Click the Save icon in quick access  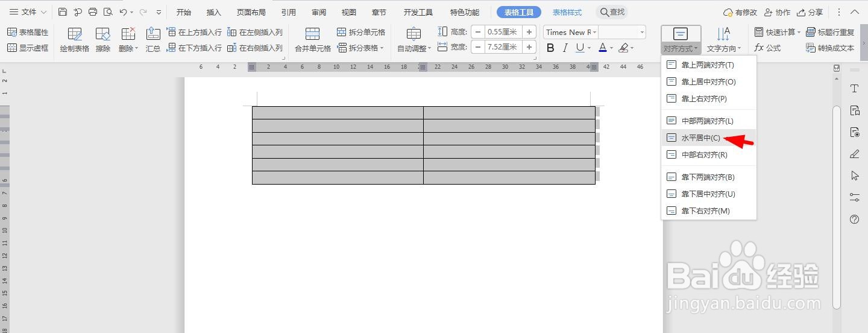click(x=63, y=12)
